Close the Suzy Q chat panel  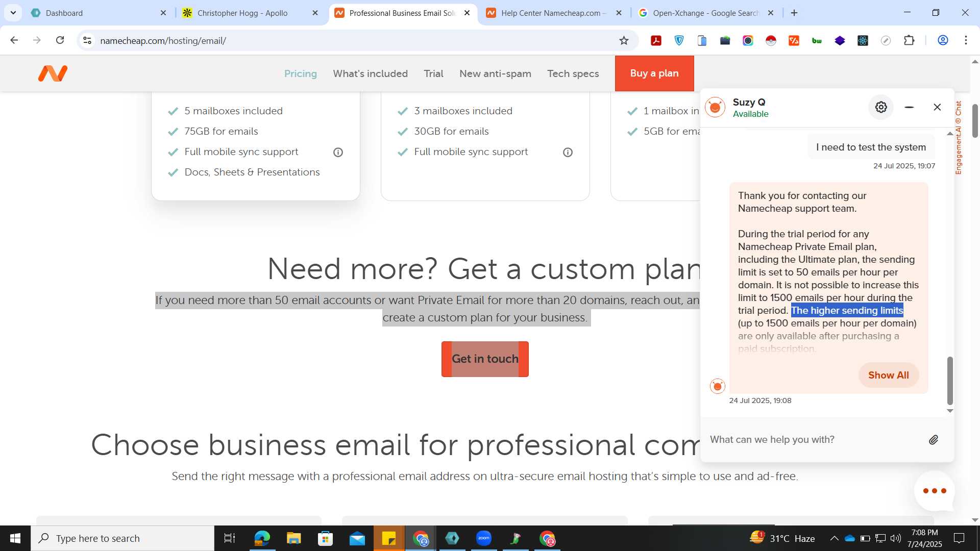click(937, 107)
